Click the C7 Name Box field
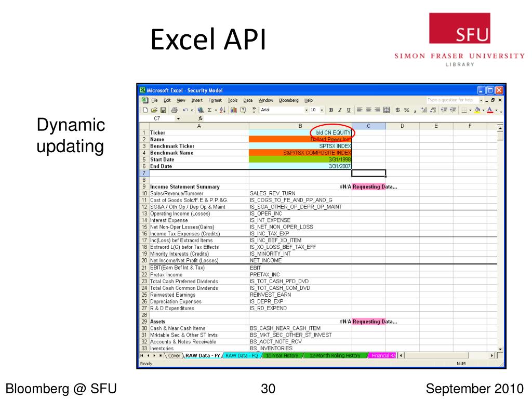The image size is (532, 399). click(157, 118)
